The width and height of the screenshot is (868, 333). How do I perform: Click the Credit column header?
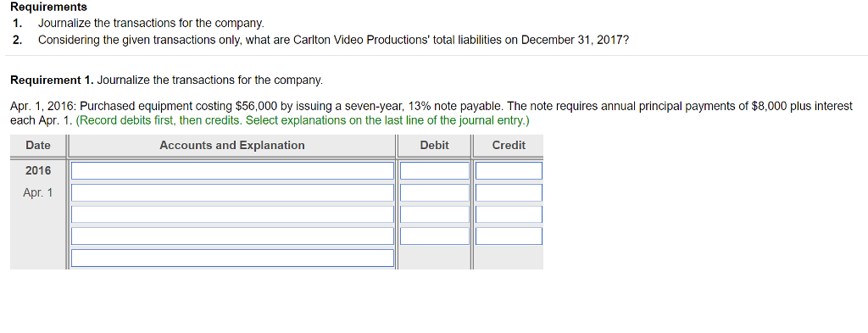click(x=509, y=146)
